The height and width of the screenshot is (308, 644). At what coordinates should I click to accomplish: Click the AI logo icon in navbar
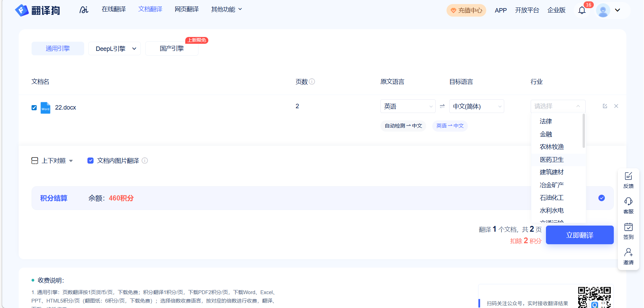pos(84,10)
